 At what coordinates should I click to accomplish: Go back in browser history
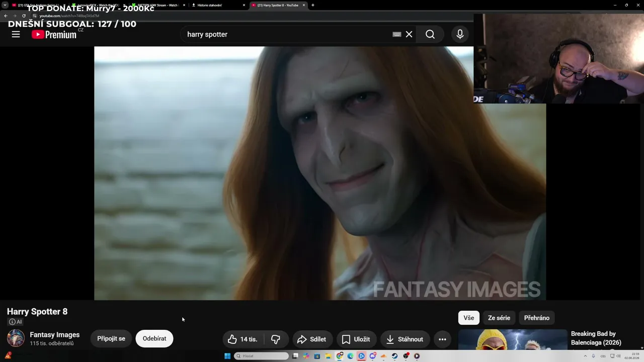(x=6, y=16)
